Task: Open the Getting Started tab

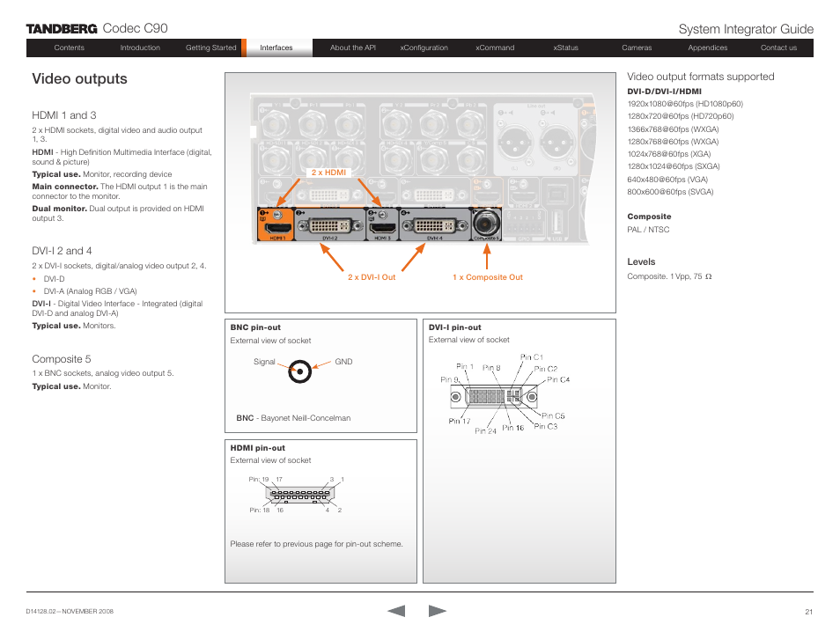Action: (x=211, y=48)
